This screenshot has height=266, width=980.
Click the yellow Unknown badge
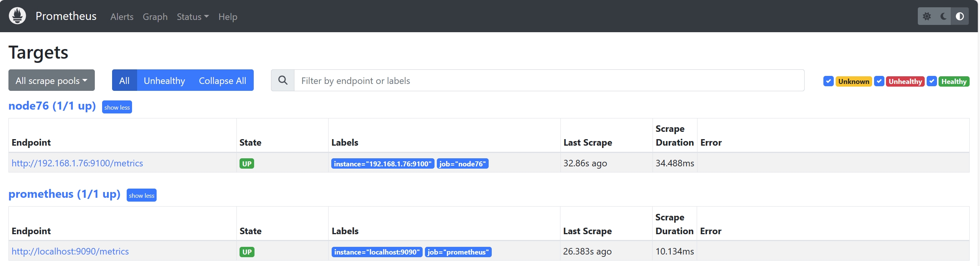point(854,81)
